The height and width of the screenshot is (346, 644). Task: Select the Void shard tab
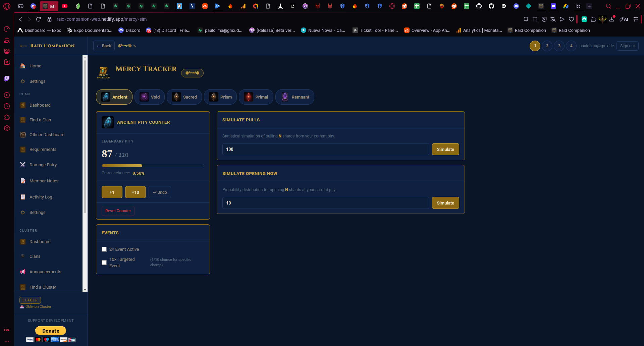(150, 97)
